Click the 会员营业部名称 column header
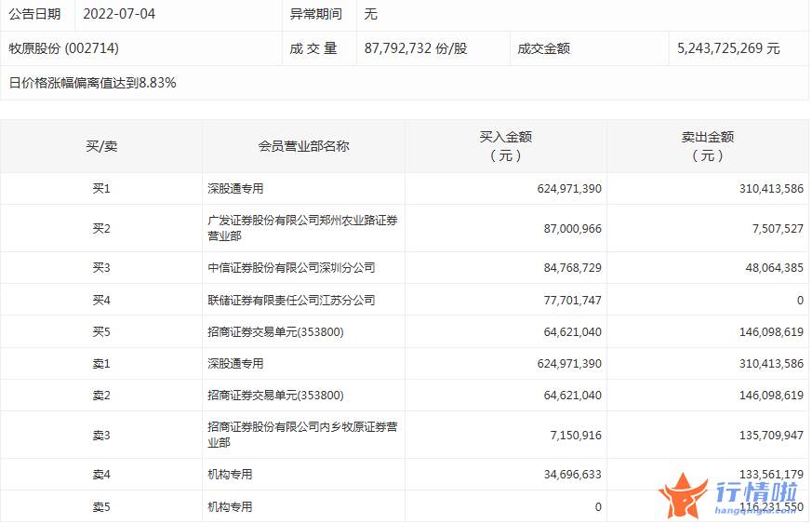 coord(303,146)
